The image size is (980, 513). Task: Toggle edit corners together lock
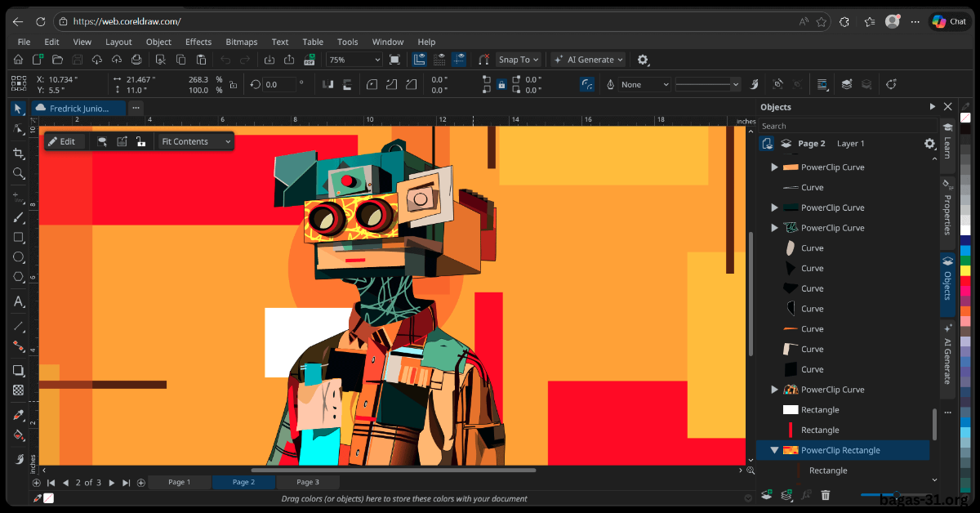pos(501,84)
